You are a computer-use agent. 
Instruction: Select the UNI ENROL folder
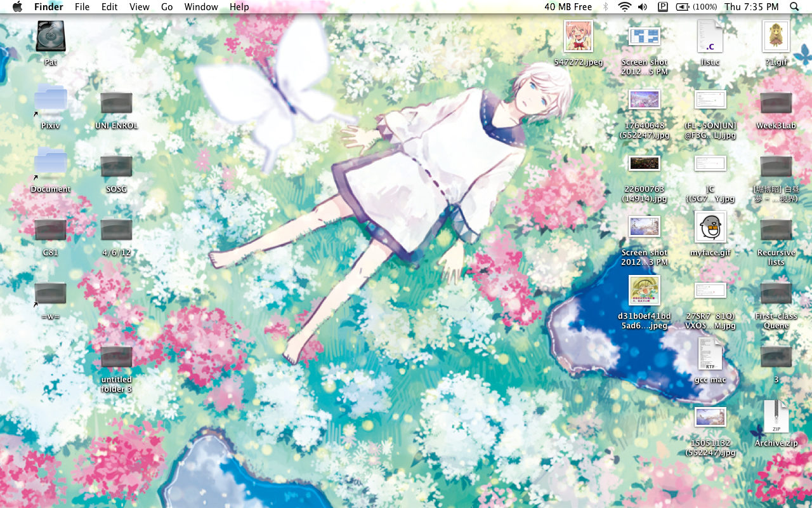coord(117,103)
